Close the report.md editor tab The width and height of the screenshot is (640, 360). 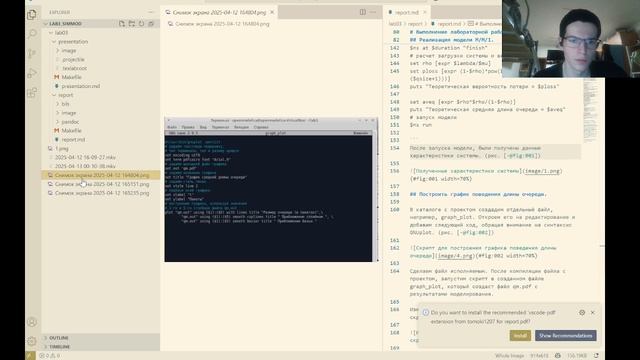click(424, 12)
